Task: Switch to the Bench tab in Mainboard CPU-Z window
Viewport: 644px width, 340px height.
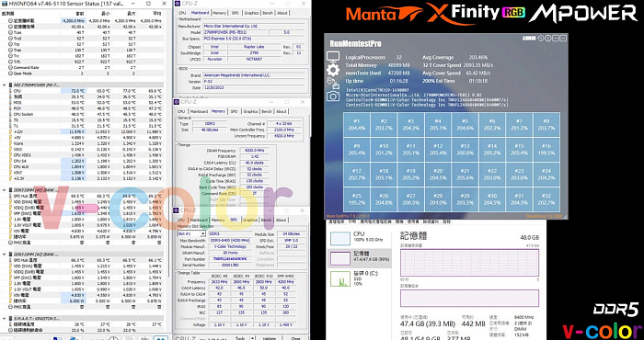Action: click(268, 13)
